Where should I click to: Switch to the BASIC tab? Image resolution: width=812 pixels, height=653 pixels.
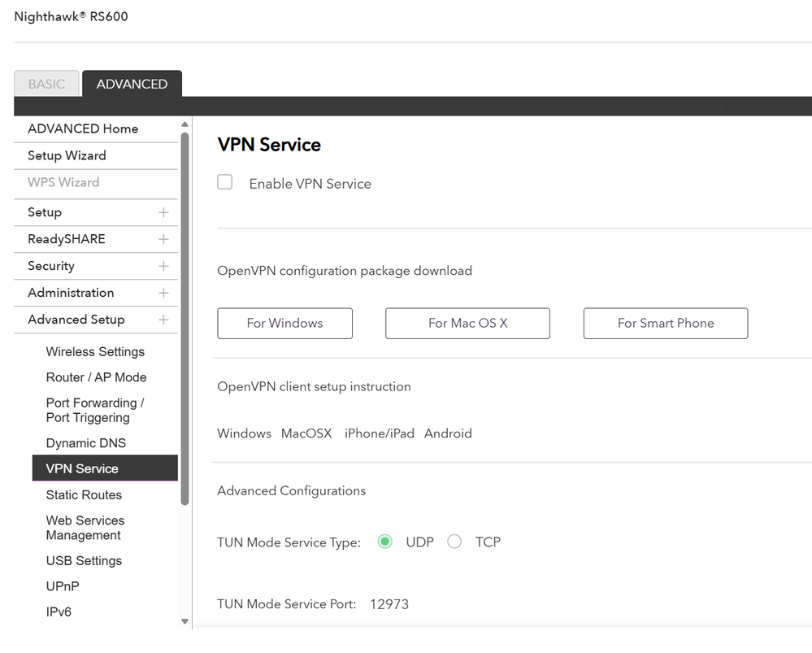pos(46,84)
